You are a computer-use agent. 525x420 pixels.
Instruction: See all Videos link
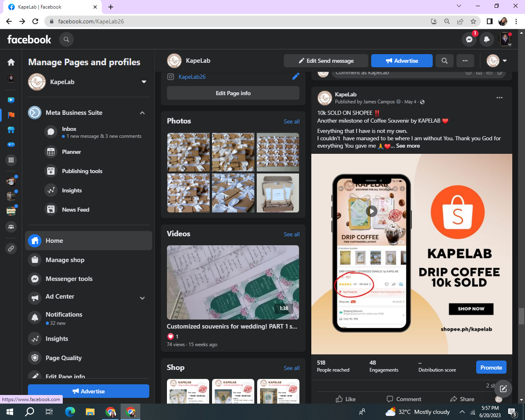[292, 234]
